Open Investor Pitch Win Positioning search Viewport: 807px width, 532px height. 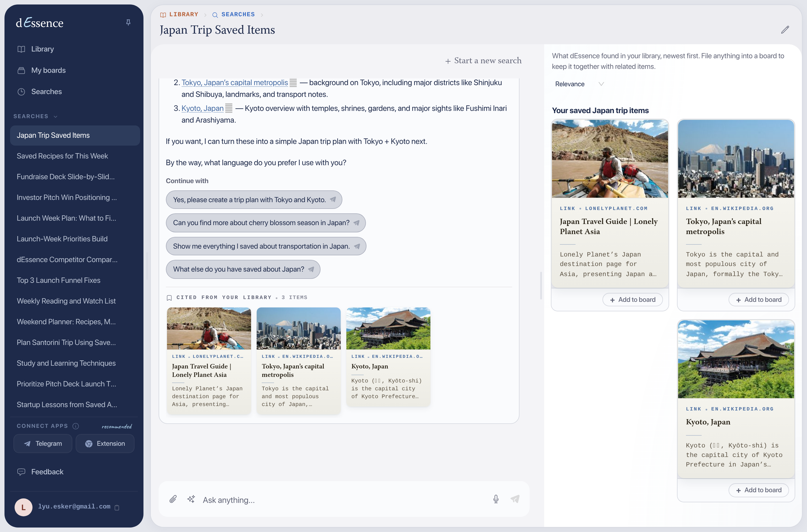75,197
